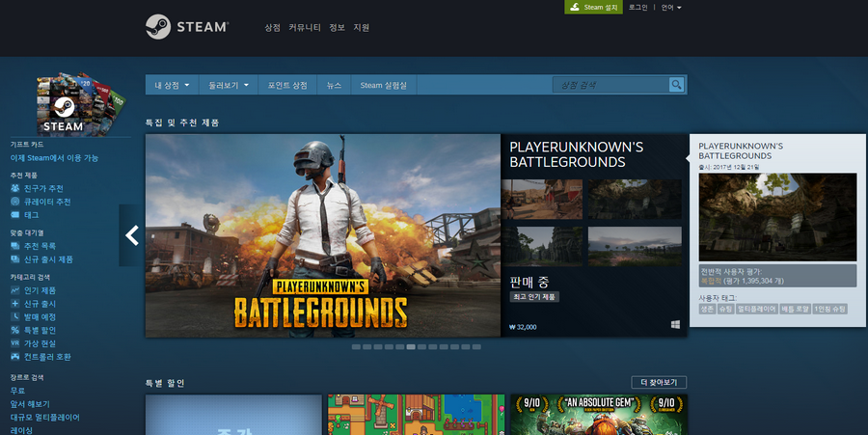Click the magnifier search button
The height and width of the screenshot is (435, 868).
click(x=676, y=85)
